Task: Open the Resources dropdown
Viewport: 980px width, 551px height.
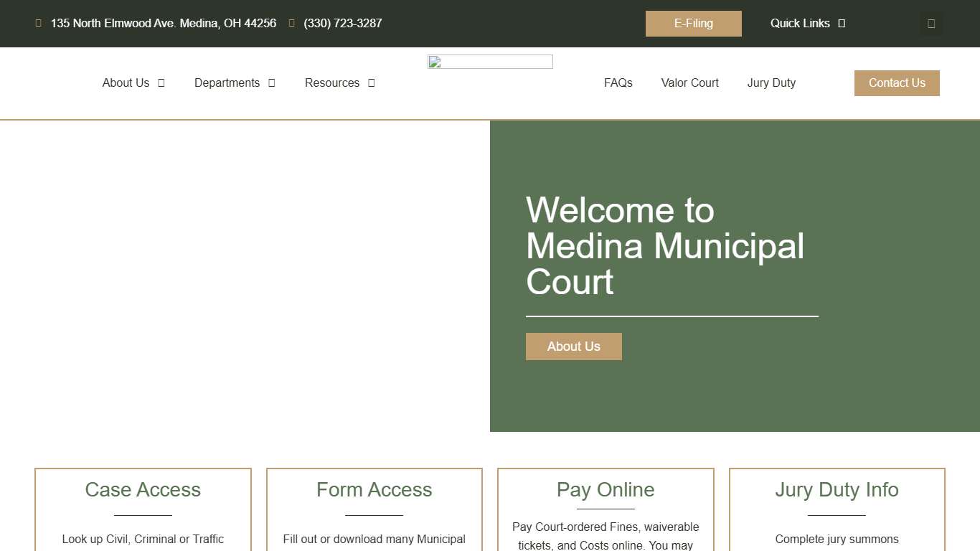Action: click(x=339, y=83)
